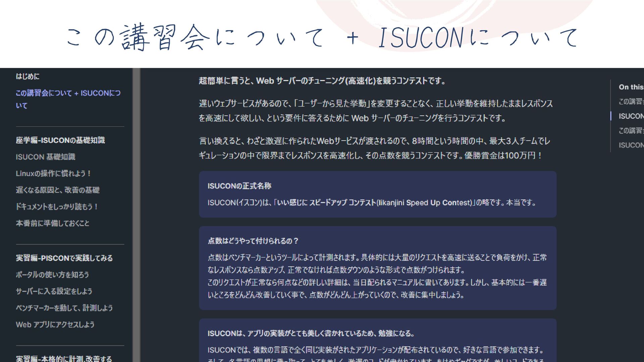Click the sidebar vertical scrollbar
Screen dimensions: 644x362
click(136, 215)
